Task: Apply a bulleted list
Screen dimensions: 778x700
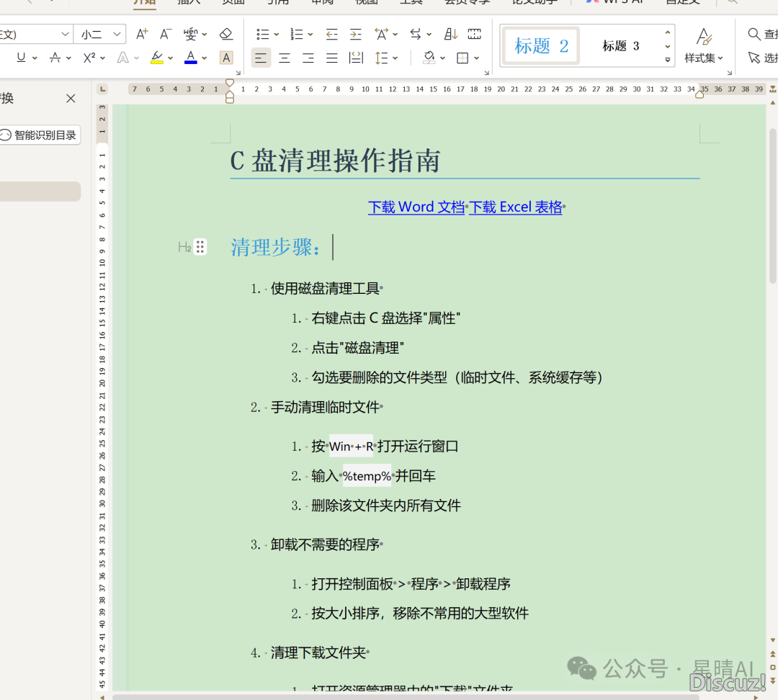Action: 262,35
